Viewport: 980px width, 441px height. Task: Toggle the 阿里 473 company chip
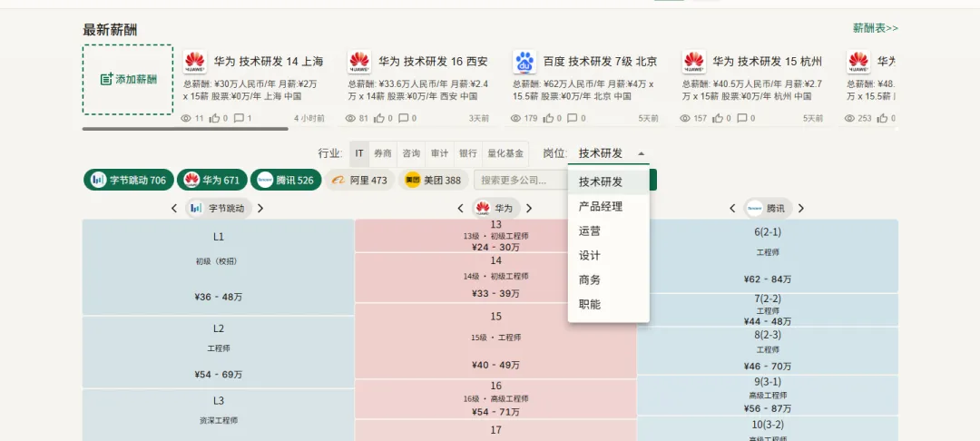pos(359,180)
